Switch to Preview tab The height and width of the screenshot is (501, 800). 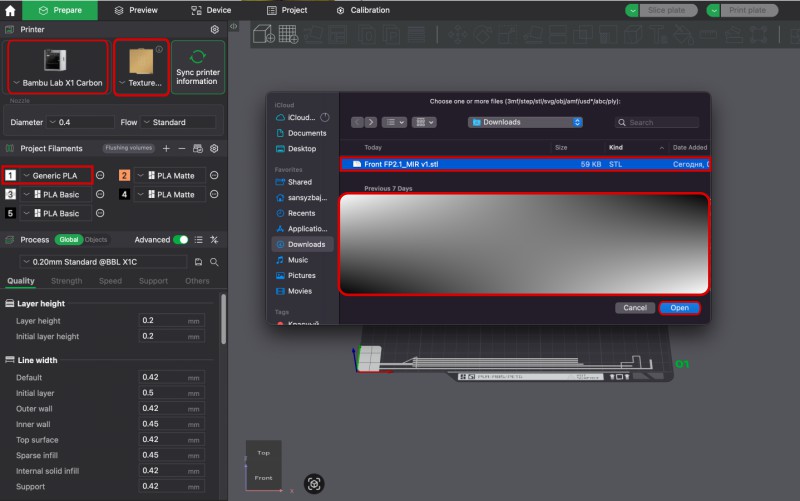pos(136,10)
